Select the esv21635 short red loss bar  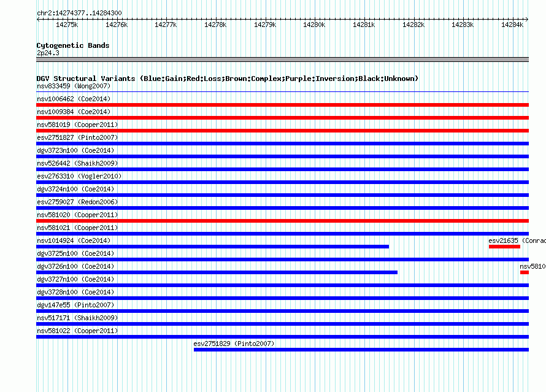point(504,247)
